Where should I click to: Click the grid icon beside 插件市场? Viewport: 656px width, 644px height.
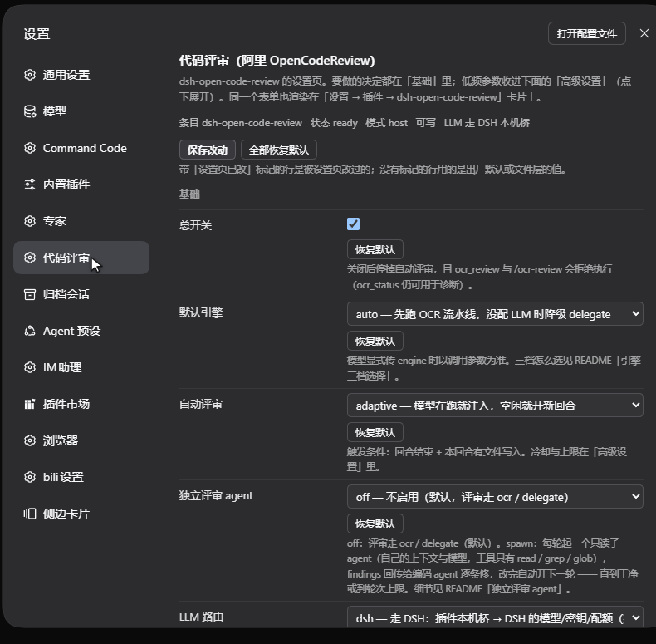click(x=30, y=404)
